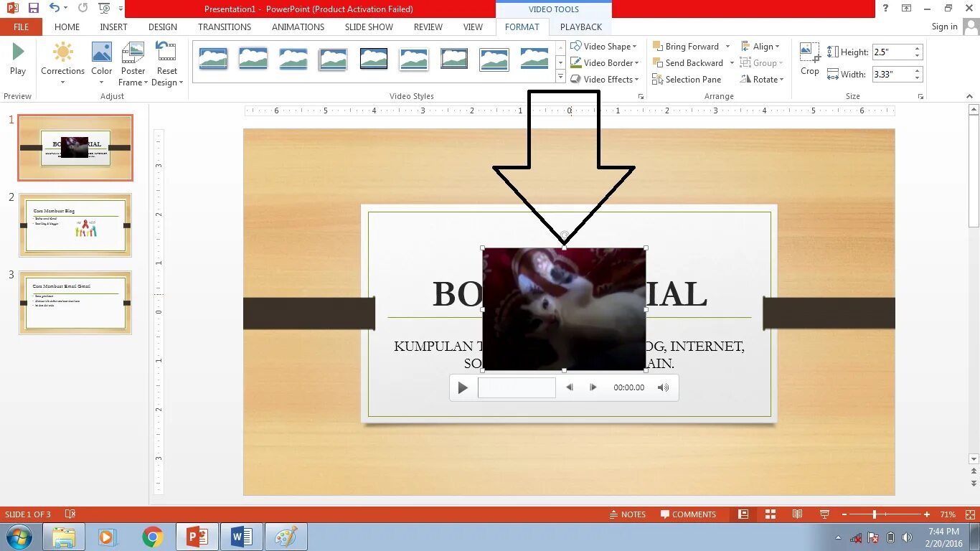
Task: Click the COMMENTS button in status bar
Action: point(688,514)
